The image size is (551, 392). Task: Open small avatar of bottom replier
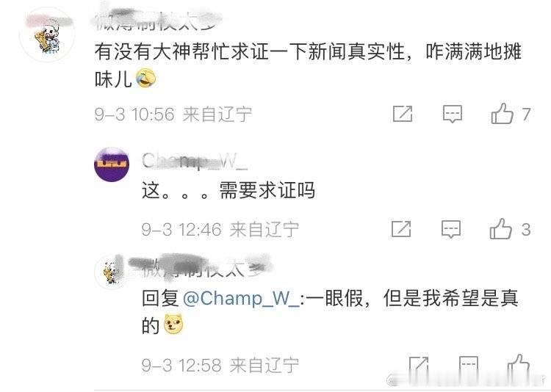click(112, 272)
